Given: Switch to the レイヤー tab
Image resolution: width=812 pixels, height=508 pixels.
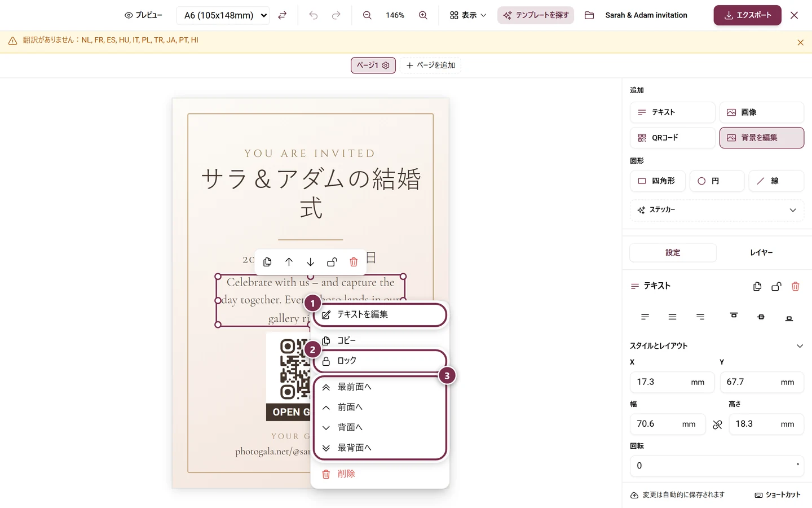Looking at the screenshot, I should (761, 253).
